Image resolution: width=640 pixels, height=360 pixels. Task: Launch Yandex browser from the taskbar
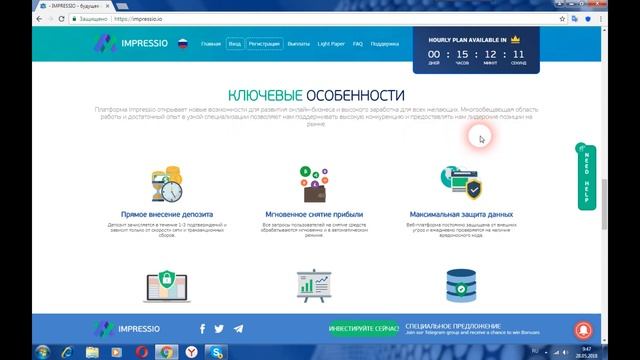[191, 352]
